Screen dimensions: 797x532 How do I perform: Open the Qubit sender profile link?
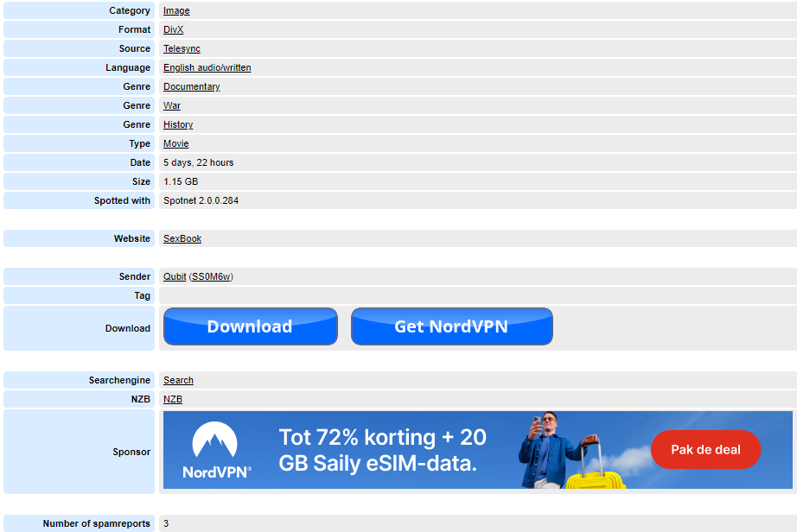tap(175, 276)
